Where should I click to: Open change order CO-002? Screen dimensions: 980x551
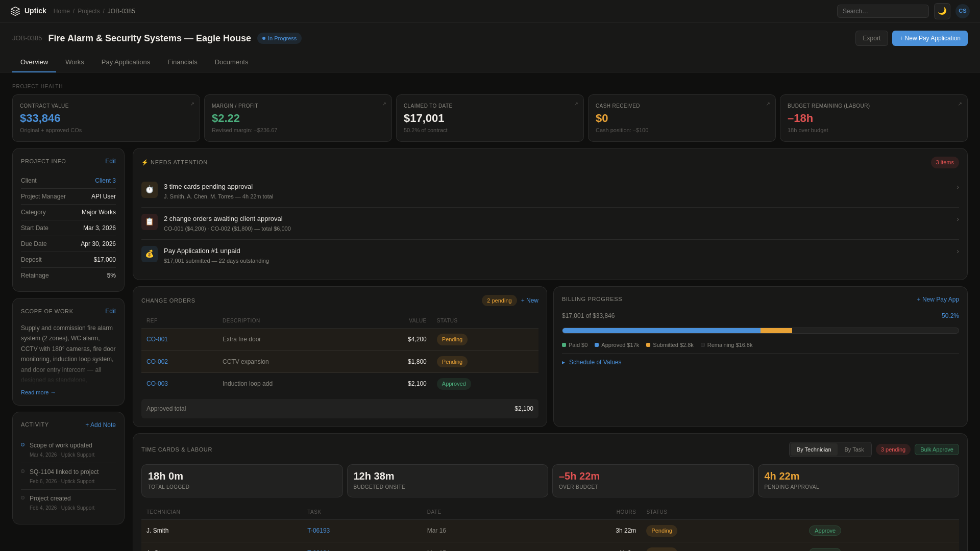pos(157,362)
